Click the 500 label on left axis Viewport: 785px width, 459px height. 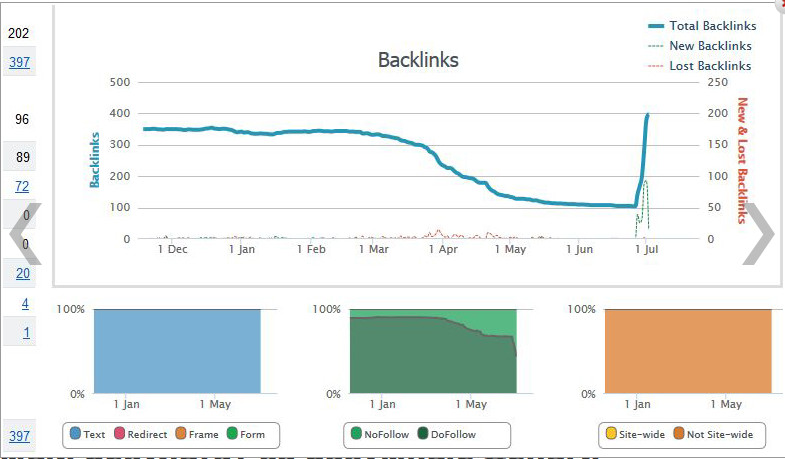coord(120,82)
